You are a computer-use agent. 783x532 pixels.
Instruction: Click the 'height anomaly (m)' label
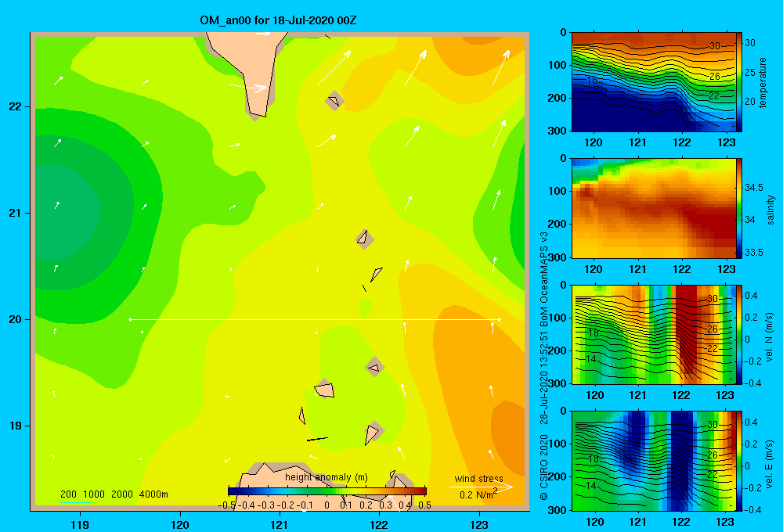(327, 477)
